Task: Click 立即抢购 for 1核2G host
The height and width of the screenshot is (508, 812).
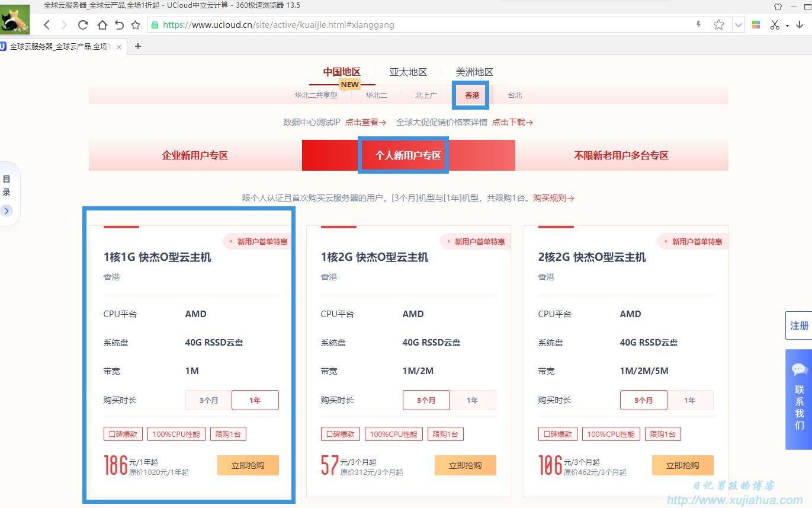Action: 466,465
